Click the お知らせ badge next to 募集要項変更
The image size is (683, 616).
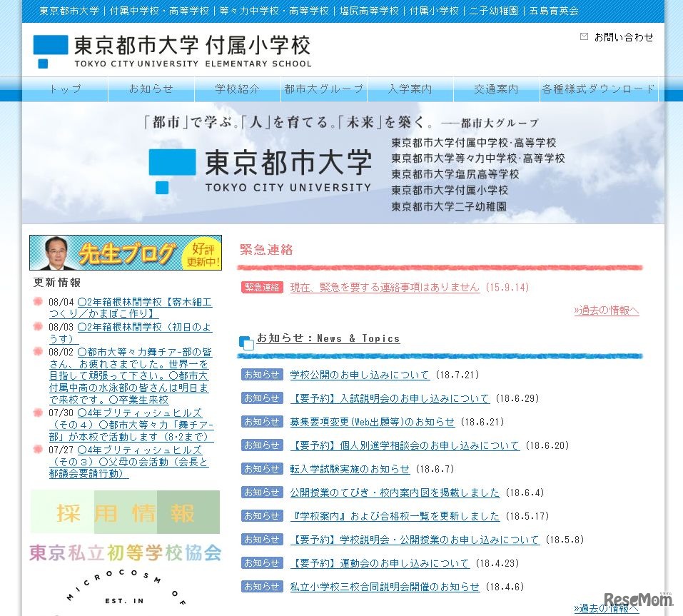pos(262,422)
